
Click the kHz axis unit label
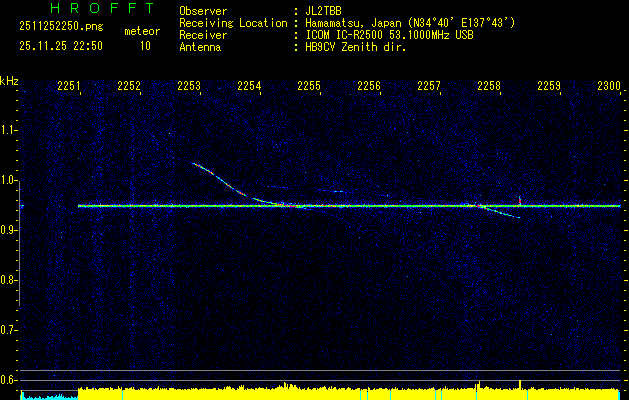coord(9,80)
